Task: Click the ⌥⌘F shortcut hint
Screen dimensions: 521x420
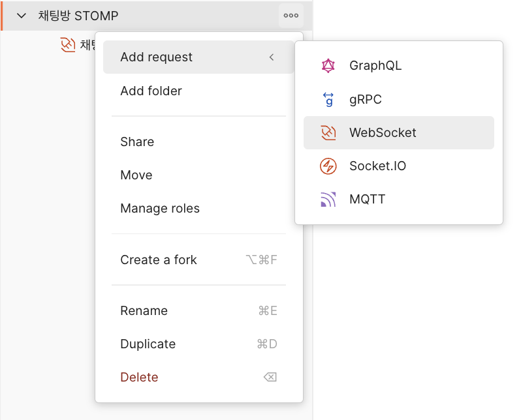Action: click(261, 260)
